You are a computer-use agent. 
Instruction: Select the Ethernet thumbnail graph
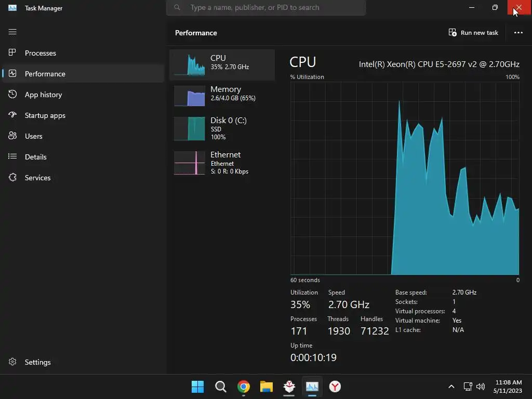189,163
